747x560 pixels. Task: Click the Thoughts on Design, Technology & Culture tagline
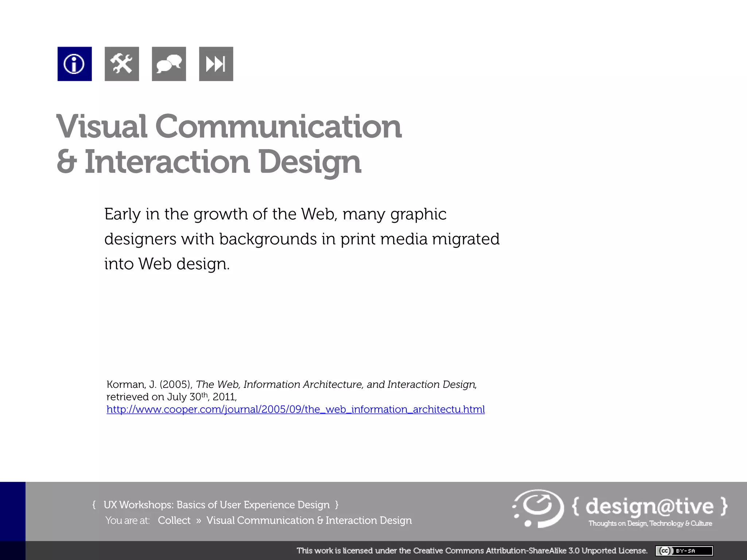click(650, 524)
